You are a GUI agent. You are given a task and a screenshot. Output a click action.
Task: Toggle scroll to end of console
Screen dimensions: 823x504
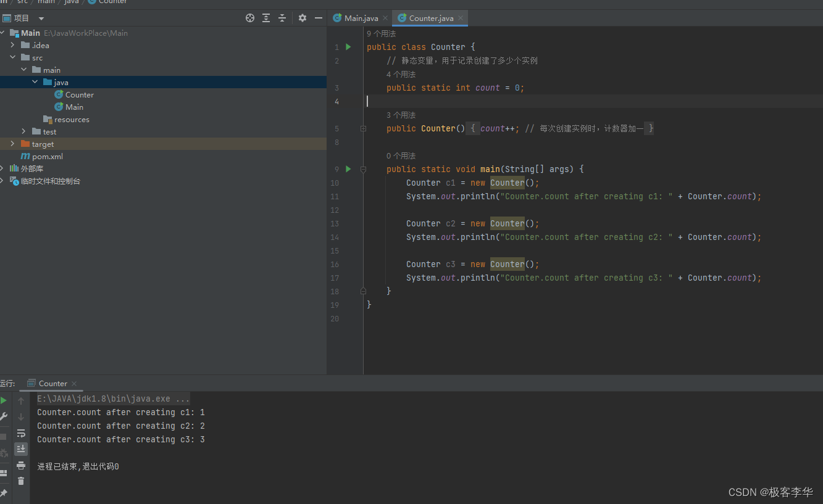(21, 449)
